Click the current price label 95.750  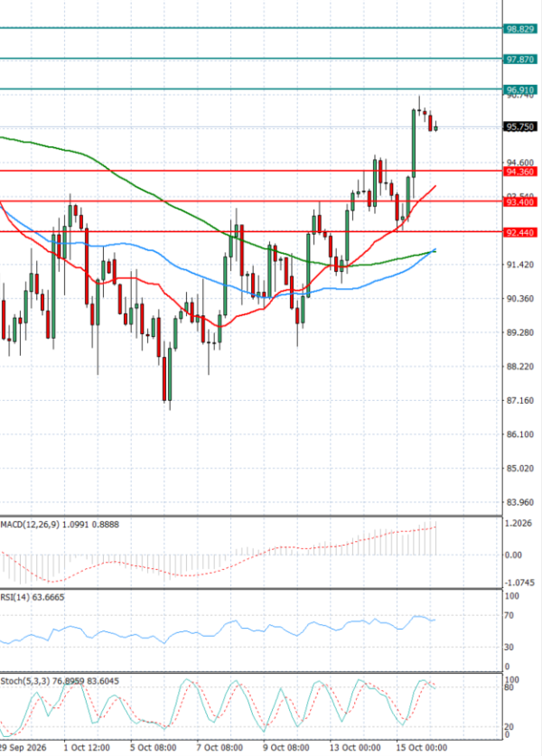click(519, 126)
